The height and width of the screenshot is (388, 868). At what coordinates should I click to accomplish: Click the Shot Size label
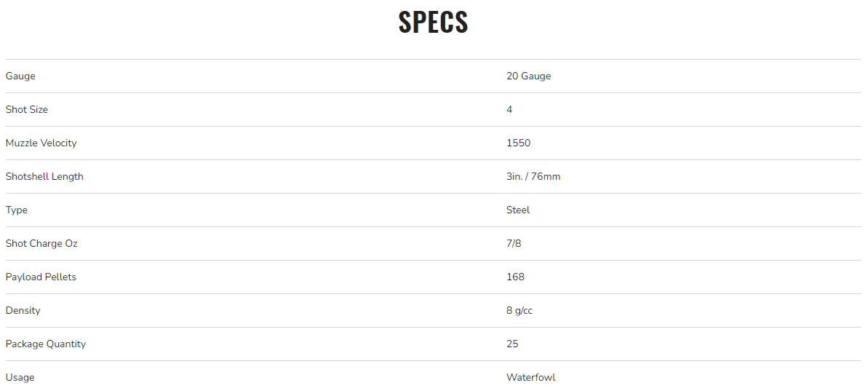tap(27, 110)
